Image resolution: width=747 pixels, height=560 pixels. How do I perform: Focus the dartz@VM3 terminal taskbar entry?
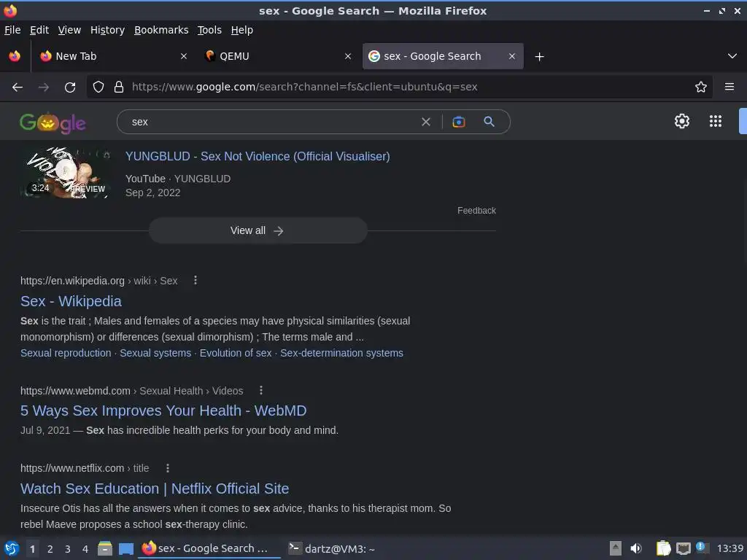pos(332,548)
